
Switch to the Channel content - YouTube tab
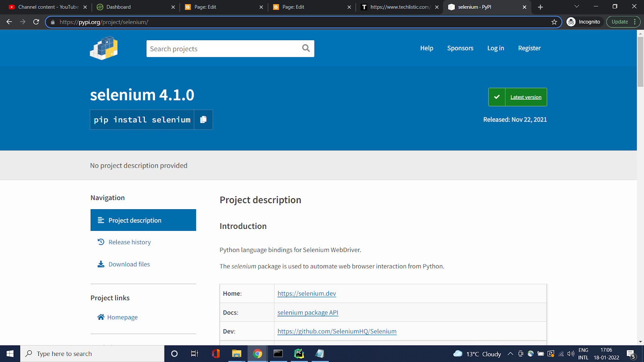point(48,7)
